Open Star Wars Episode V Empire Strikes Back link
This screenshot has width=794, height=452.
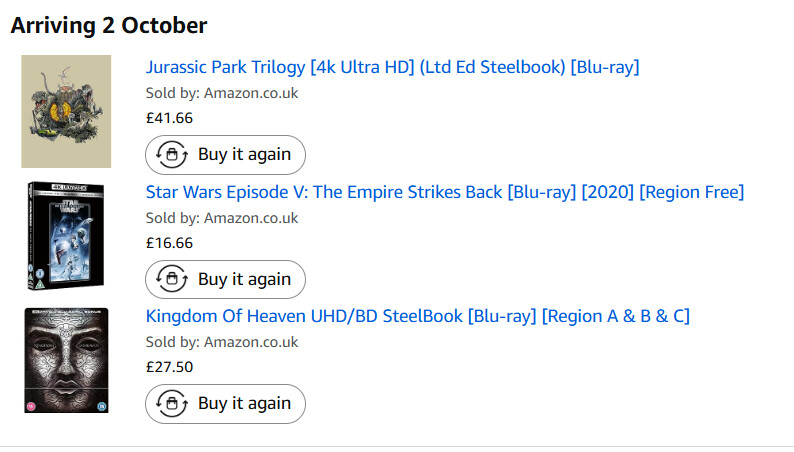[445, 192]
